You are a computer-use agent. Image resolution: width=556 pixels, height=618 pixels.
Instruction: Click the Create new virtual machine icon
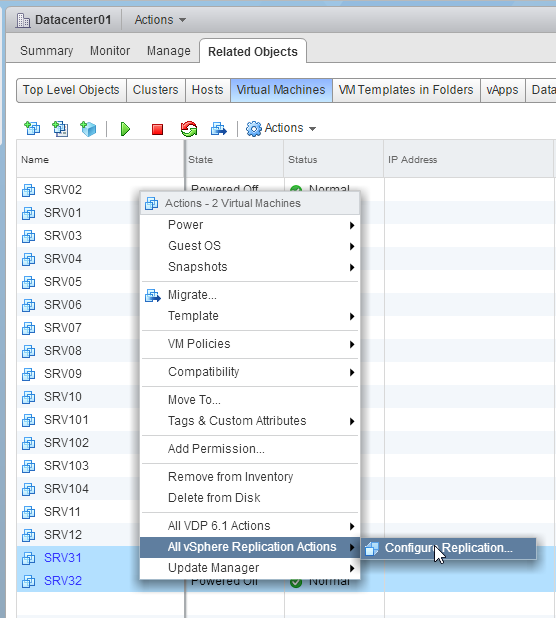point(32,128)
